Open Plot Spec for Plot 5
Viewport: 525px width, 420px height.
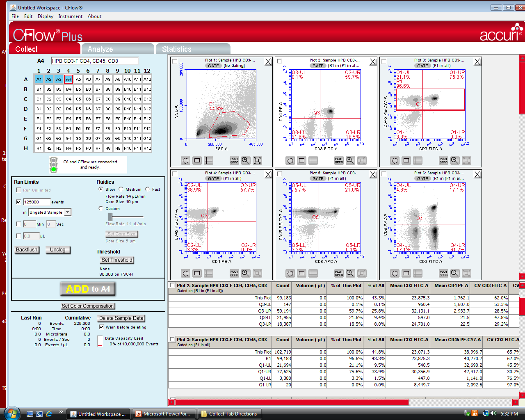(x=339, y=273)
